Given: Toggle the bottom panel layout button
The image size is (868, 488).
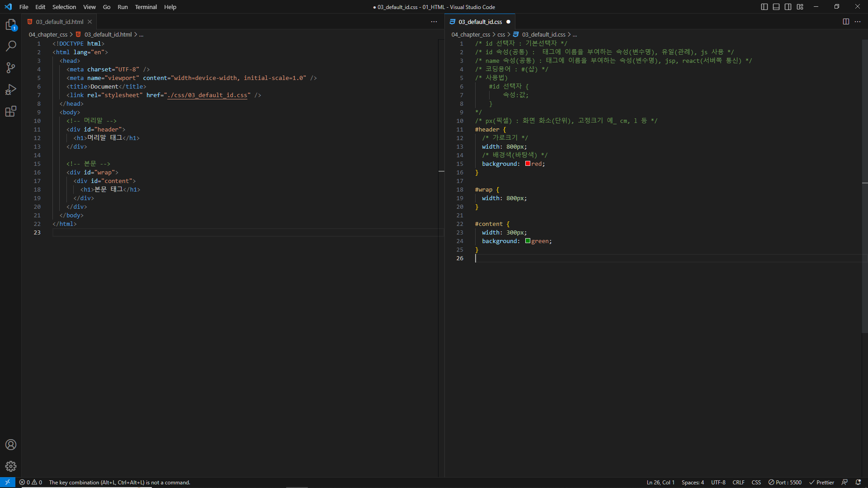Looking at the screenshot, I should click(776, 7).
